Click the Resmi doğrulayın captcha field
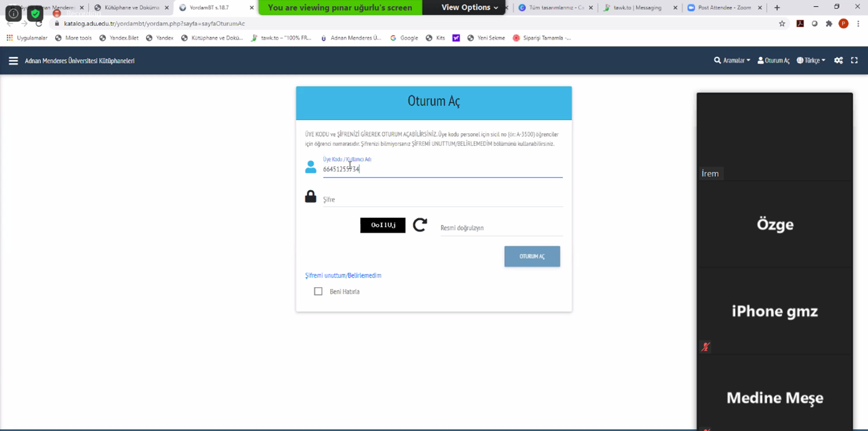Screen dimensions: 868x431 (x=502, y=228)
